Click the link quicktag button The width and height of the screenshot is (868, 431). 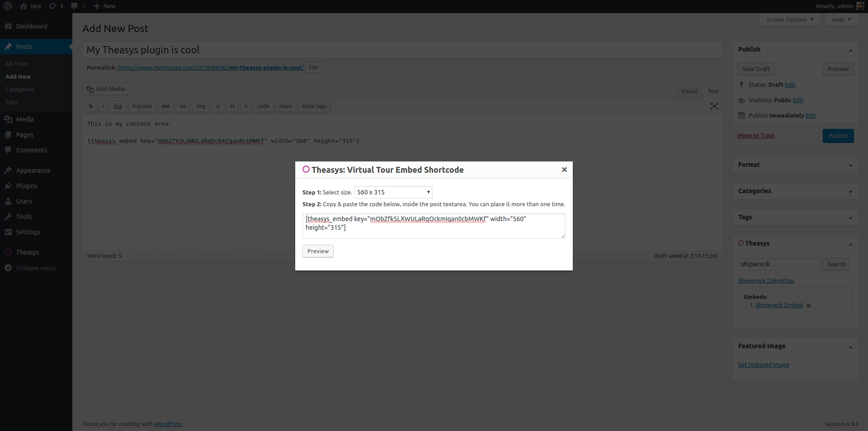[118, 106]
